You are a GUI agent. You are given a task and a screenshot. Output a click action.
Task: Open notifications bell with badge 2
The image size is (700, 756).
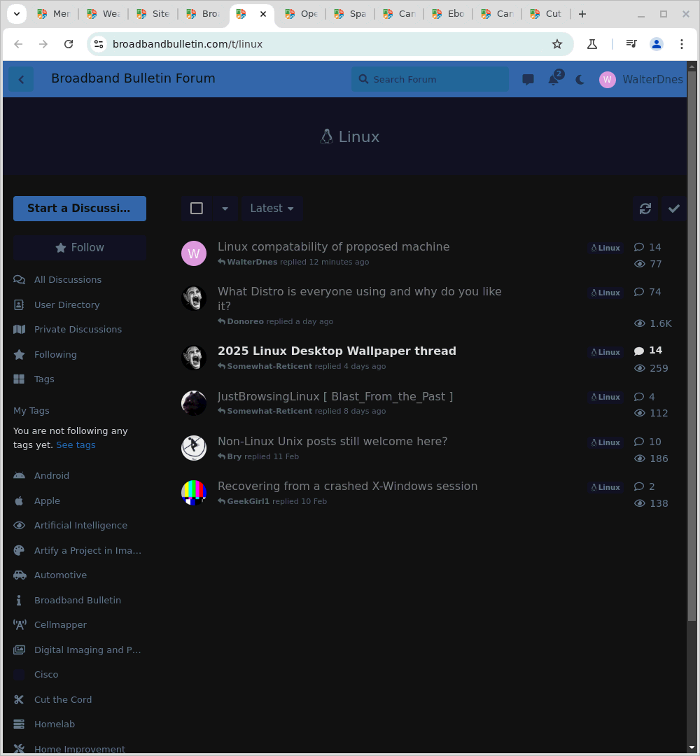coord(554,80)
